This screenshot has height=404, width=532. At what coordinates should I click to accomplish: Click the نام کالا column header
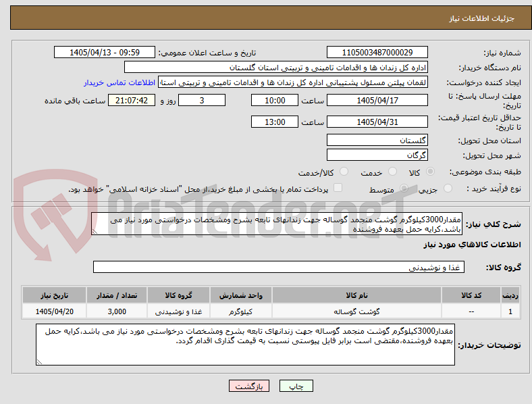356,295
